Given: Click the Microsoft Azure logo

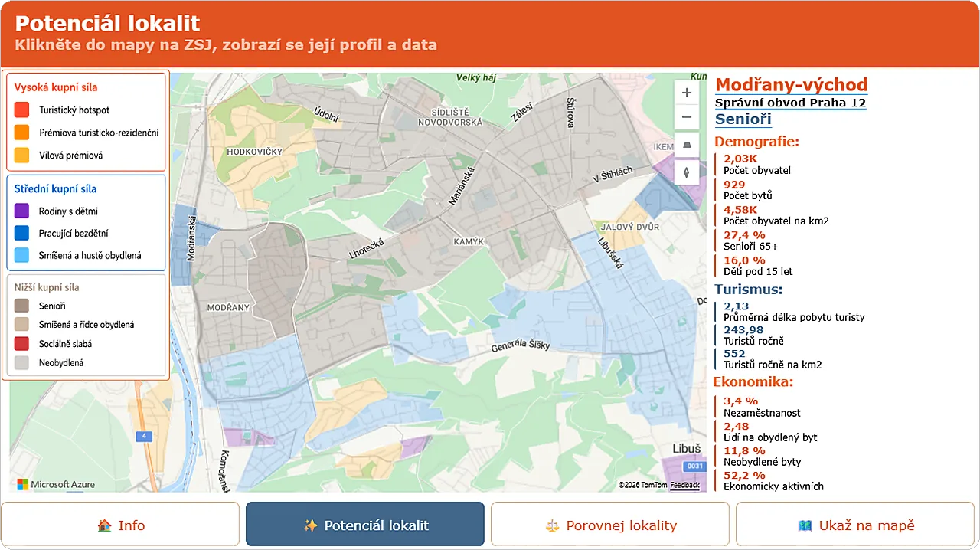Looking at the screenshot, I should pos(57,484).
